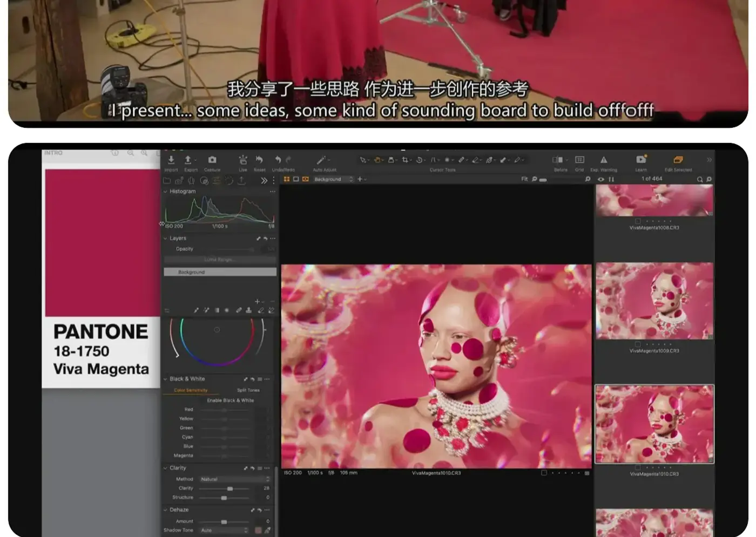Collapse the Black & White panel

pyautogui.click(x=165, y=379)
